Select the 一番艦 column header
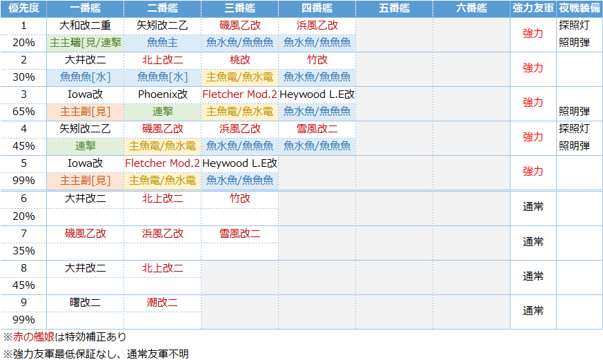This screenshot has width=603, height=364. coord(85,8)
